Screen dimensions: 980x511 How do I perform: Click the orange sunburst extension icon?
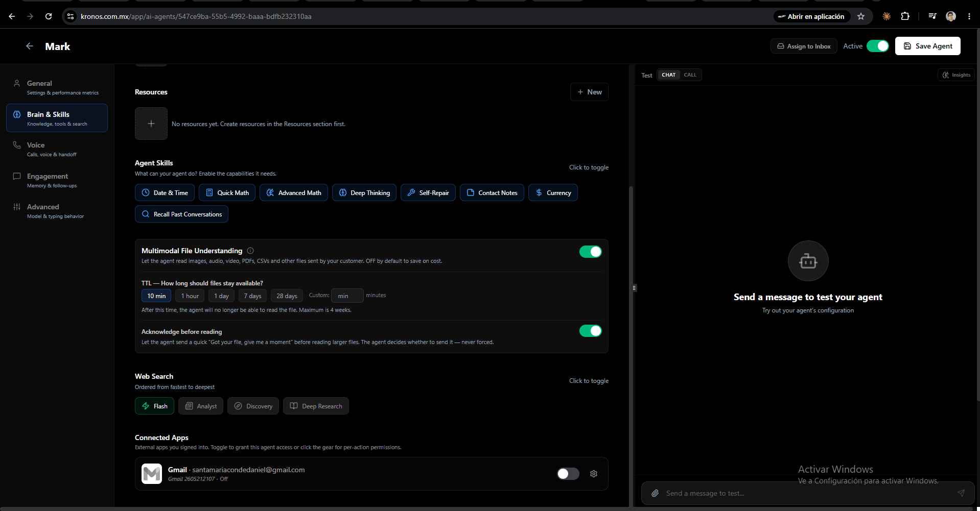click(x=886, y=16)
